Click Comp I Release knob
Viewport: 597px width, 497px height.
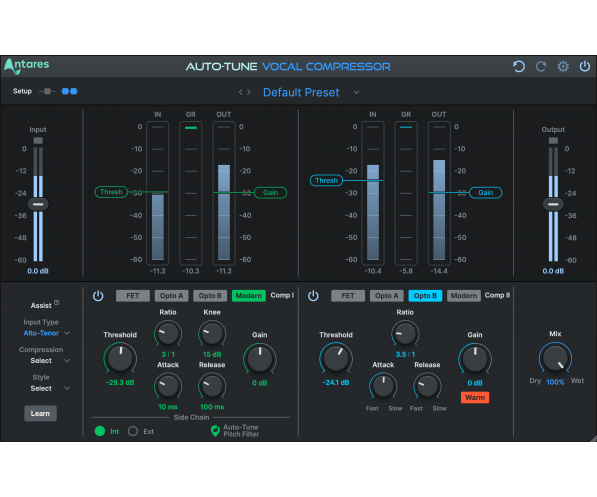pyautogui.click(x=212, y=386)
